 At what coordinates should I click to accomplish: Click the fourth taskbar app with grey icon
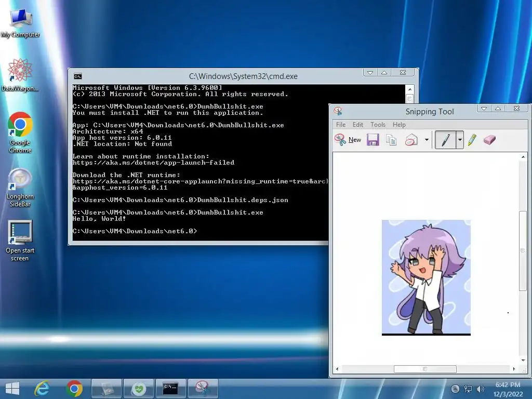click(x=107, y=389)
